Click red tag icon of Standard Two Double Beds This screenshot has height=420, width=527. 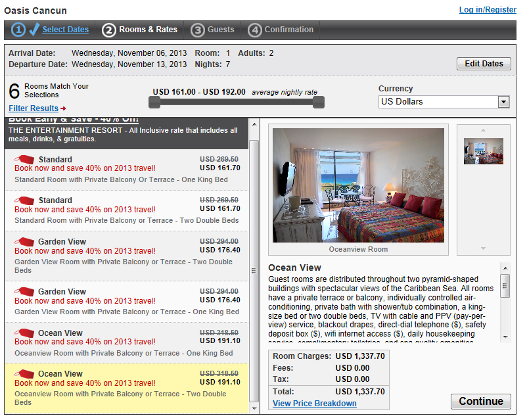point(24,200)
